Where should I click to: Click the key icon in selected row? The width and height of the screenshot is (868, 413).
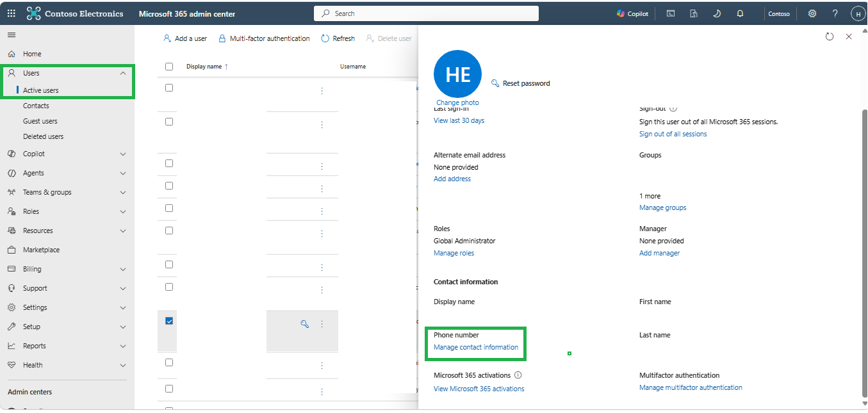pos(305,324)
